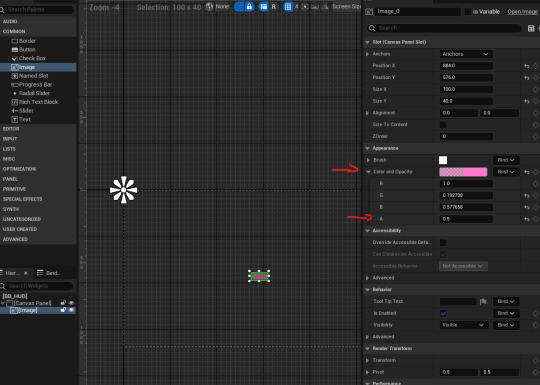
Task: Click the keyframe diamond beside Size X
Action: click(x=536, y=90)
